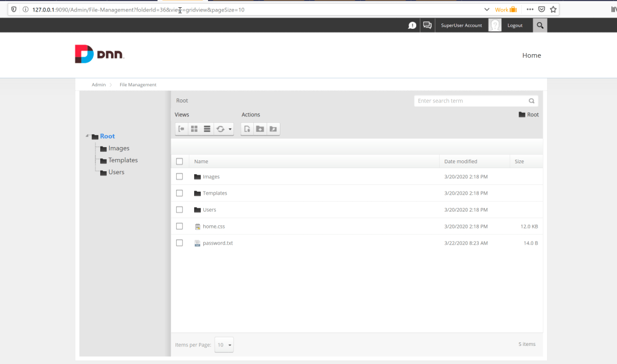Click the upload files icon
The width and height of the screenshot is (617, 364).
[247, 129]
